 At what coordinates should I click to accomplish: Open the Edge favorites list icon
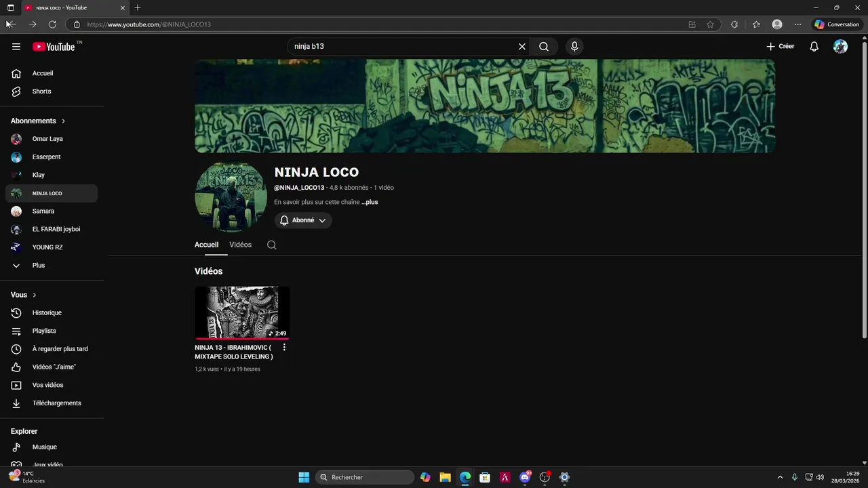756,24
